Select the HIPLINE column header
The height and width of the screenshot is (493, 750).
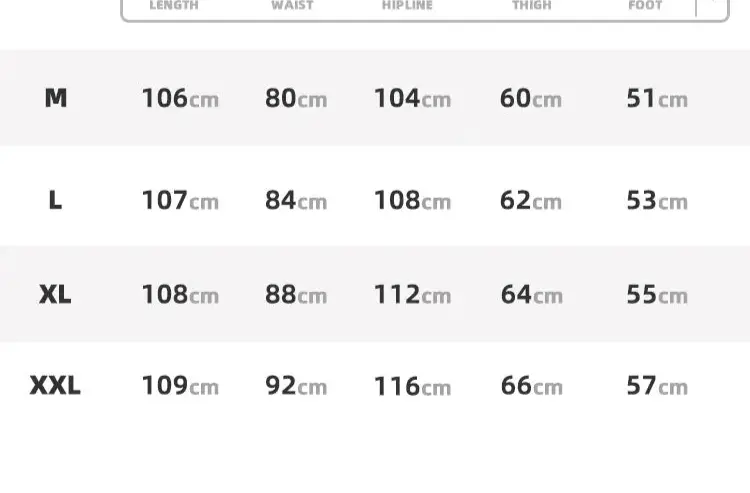(408, 6)
